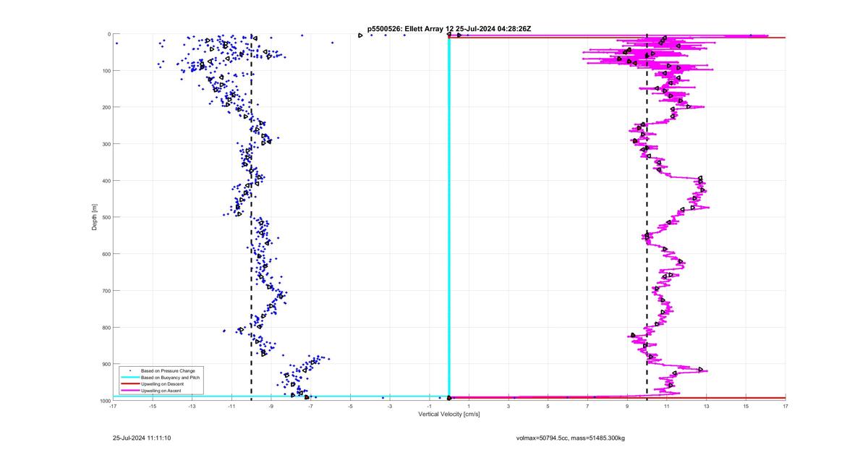Click the '200' depth tick label
Screen dimensions: 868x450
106,107
